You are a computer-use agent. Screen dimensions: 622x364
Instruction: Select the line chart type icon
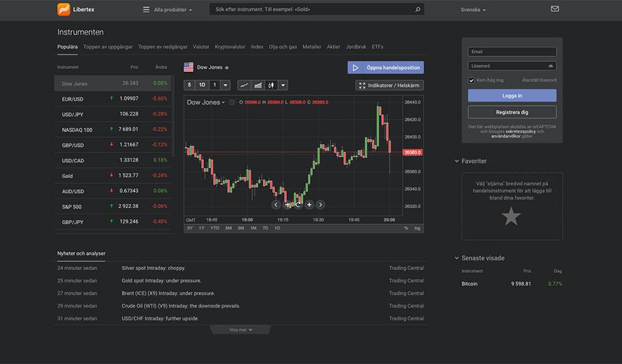point(244,85)
